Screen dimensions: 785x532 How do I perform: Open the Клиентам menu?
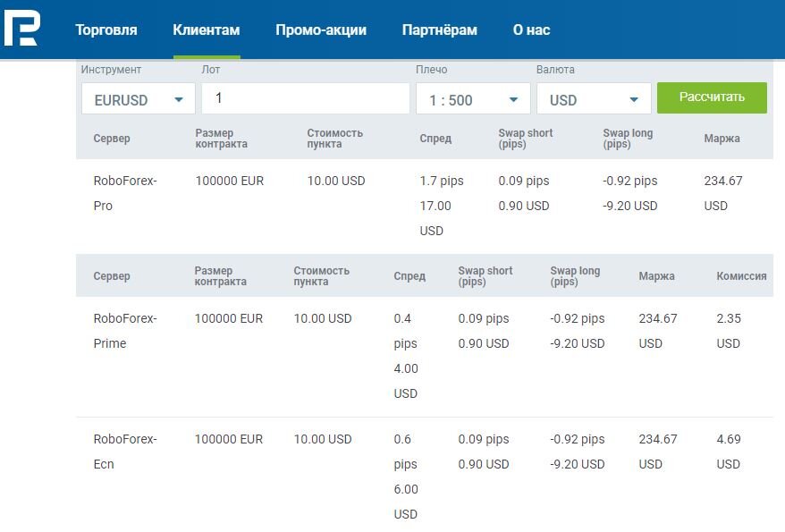click(x=207, y=30)
